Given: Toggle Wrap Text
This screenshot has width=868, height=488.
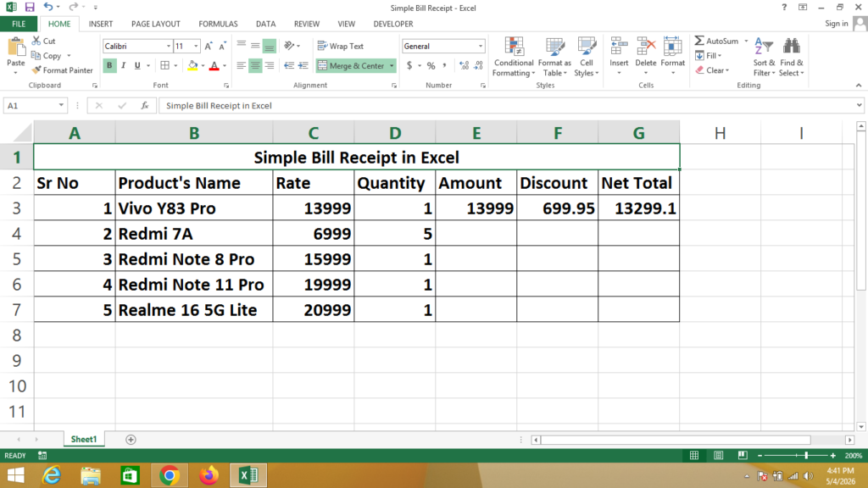Looking at the screenshot, I should tap(341, 46).
